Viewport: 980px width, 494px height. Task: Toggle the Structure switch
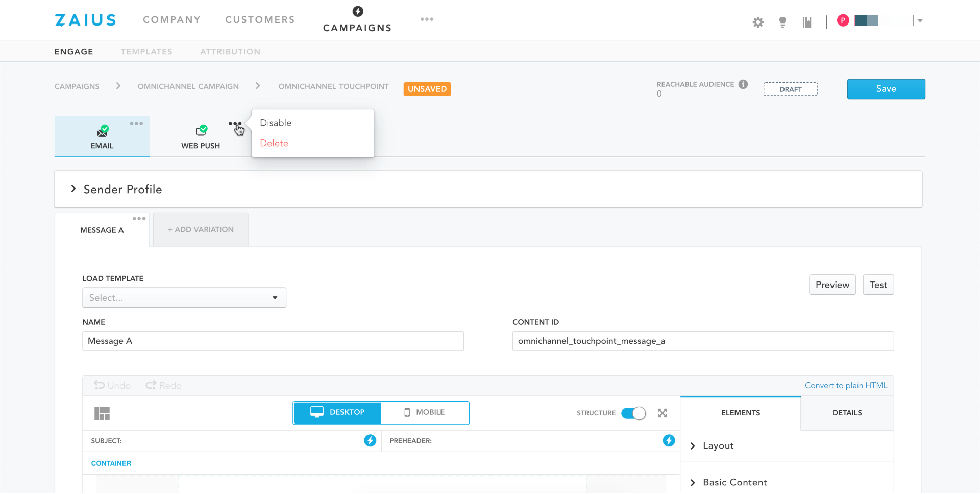pyautogui.click(x=633, y=413)
